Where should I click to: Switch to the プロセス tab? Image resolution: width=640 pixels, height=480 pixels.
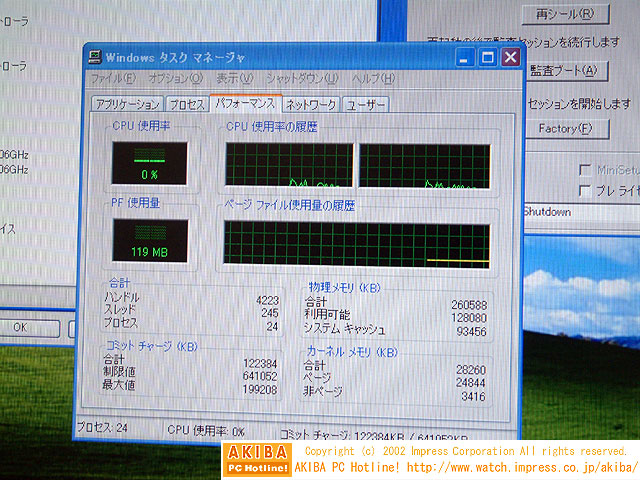[186, 104]
